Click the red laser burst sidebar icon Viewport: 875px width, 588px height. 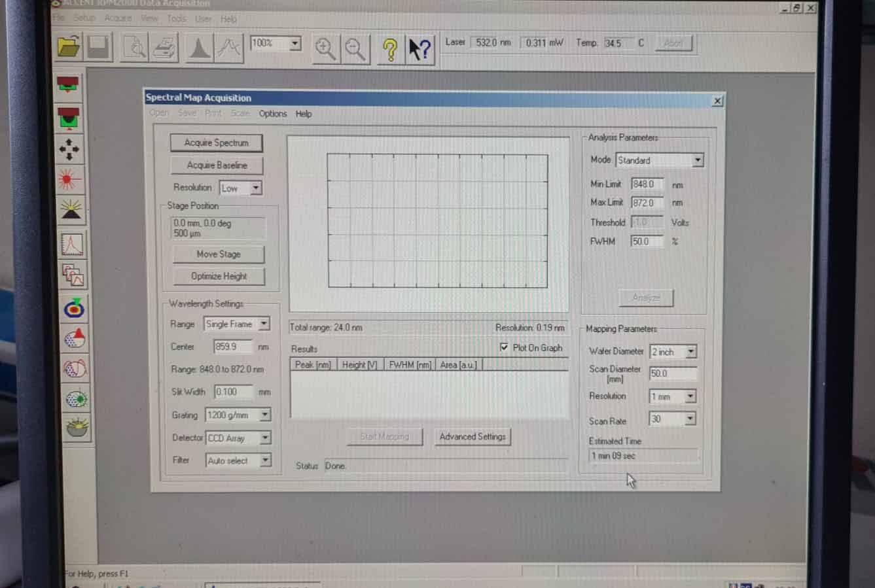click(69, 179)
